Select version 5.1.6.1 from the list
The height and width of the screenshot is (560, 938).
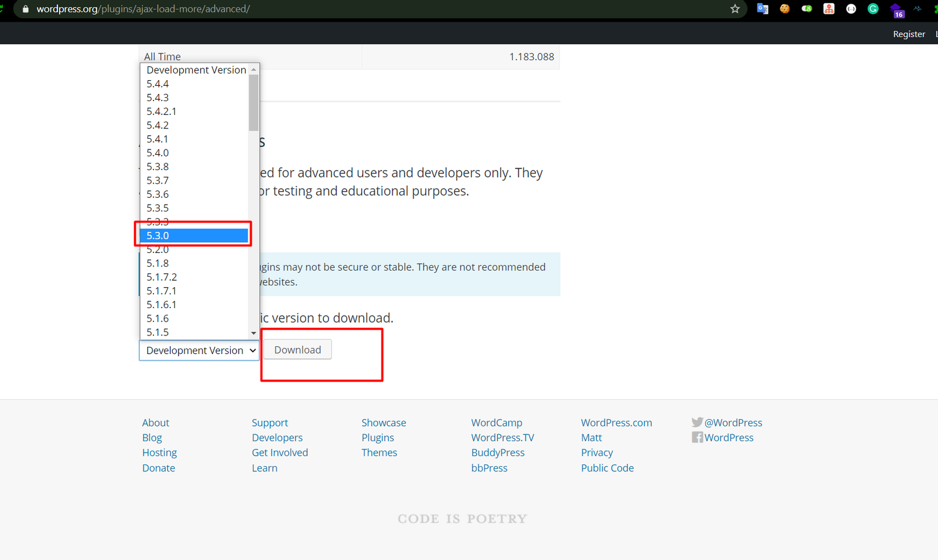coord(194,305)
